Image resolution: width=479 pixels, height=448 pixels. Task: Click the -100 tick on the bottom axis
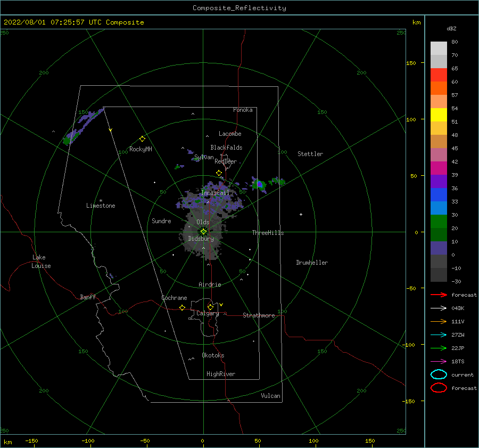point(88,441)
